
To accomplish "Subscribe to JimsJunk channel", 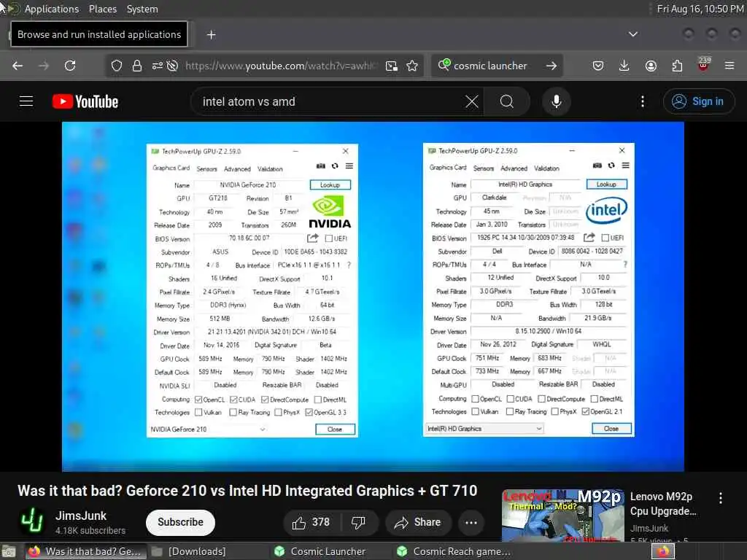I will [x=180, y=522].
